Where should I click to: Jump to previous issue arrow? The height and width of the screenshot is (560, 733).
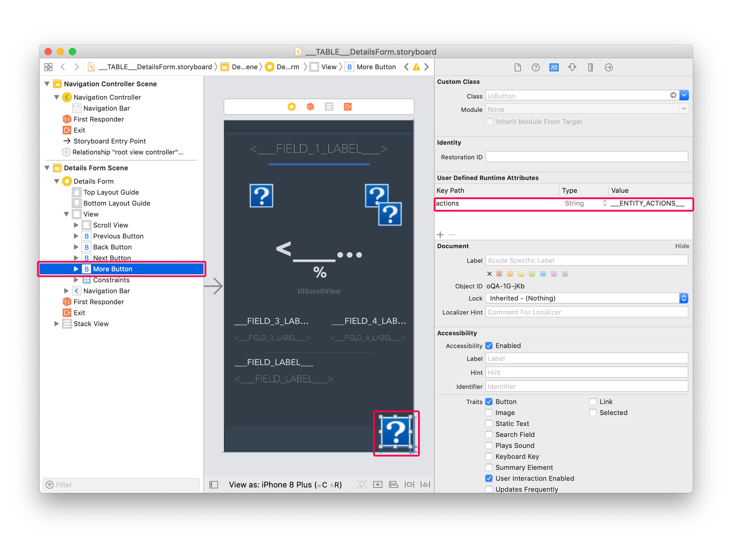[406, 67]
